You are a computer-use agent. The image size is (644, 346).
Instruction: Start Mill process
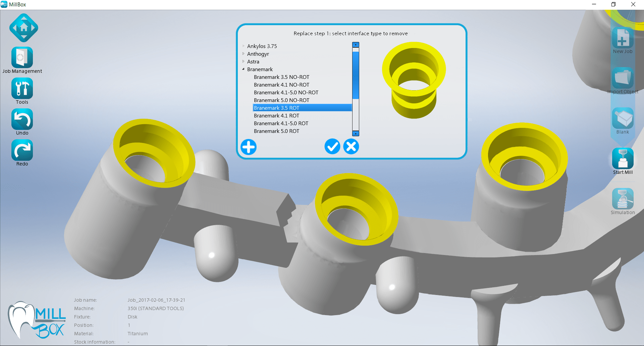[x=623, y=159]
